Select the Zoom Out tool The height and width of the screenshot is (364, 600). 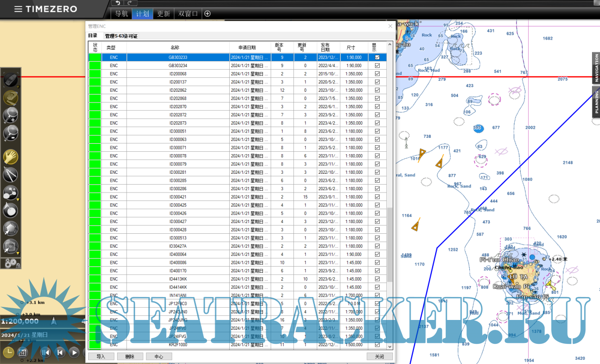10,134
